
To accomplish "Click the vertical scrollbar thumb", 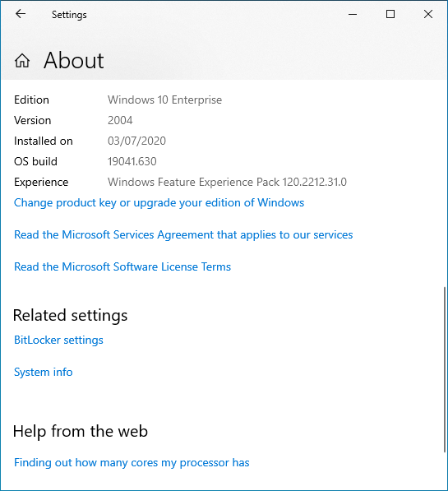I will tap(445, 369).
